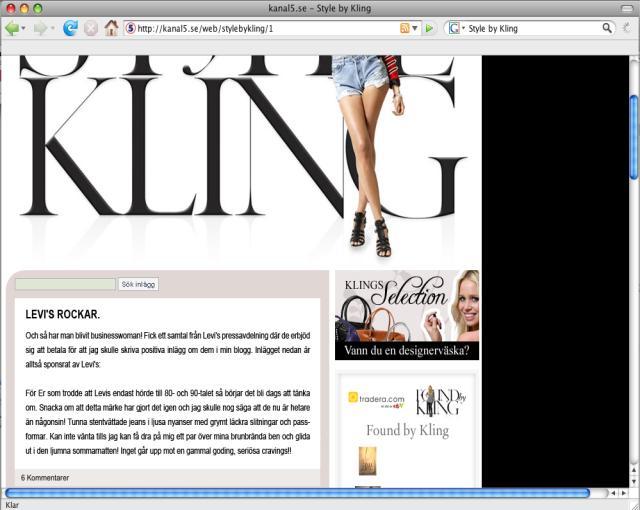640x510 pixels.
Task: Click the toolbar toggle pill button
Action: coord(627,8)
